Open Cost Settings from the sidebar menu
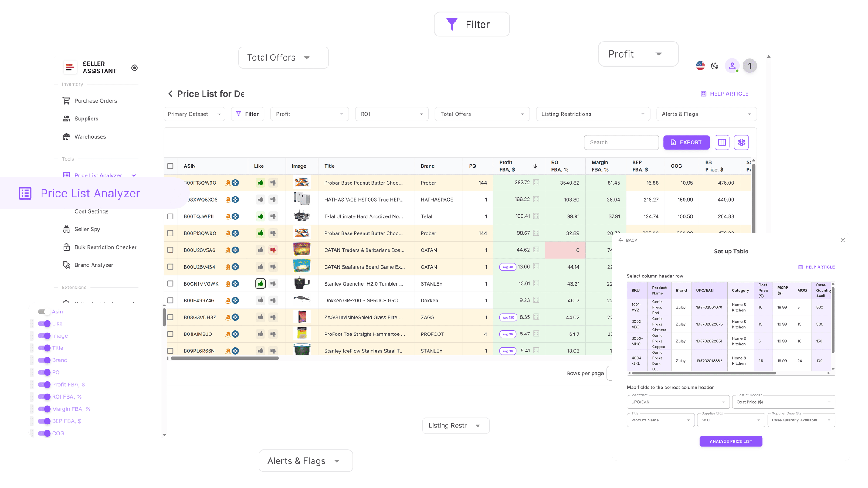868x488 pixels. (92, 211)
